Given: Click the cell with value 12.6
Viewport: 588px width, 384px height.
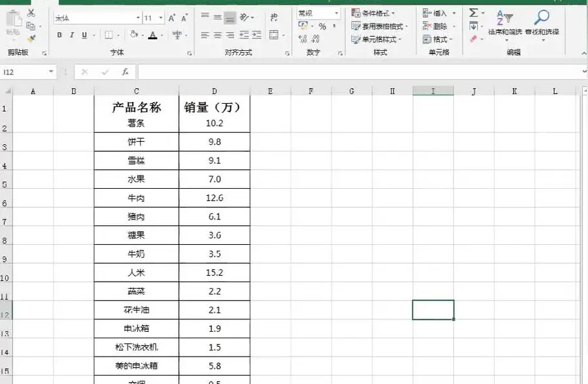Looking at the screenshot, I should point(214,198).
